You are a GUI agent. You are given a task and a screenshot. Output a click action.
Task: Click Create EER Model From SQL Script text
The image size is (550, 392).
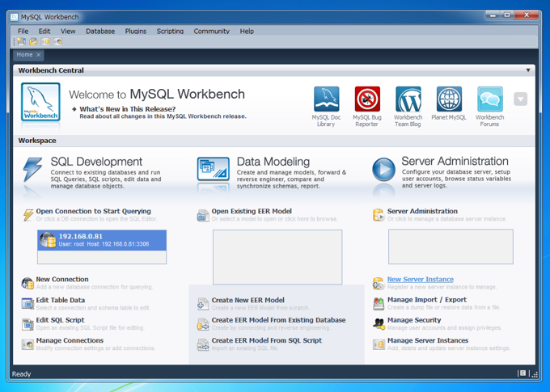(267, 340)
